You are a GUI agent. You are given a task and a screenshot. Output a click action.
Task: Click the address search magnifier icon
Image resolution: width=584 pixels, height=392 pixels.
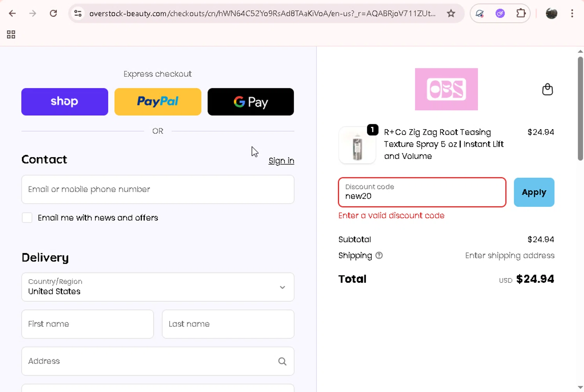[x=282, y=361]
